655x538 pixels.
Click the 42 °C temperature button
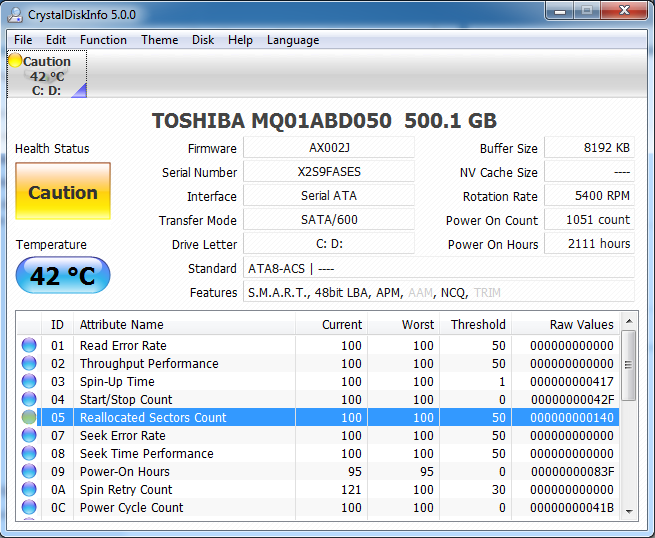pyautogui.click(x=63, y=276)
